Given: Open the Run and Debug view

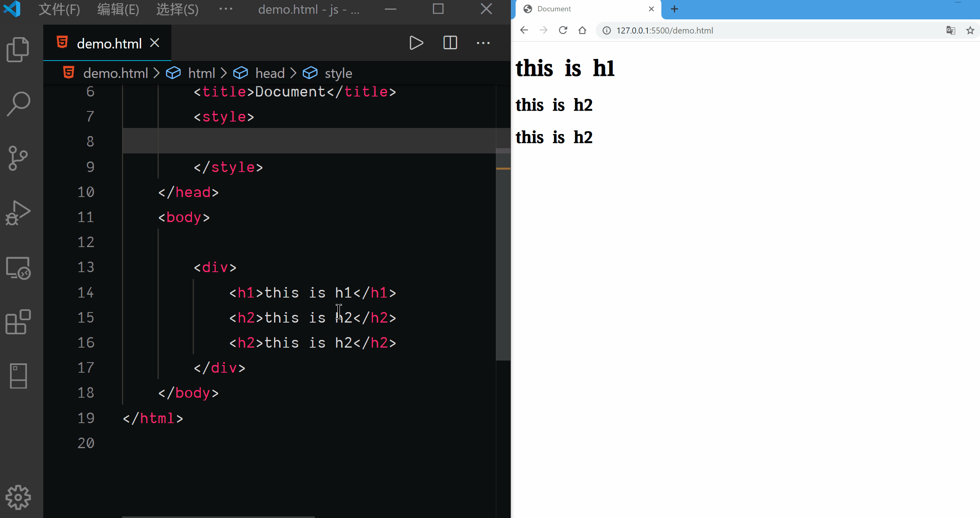Looking at the screenshot, I should (x=18, y=213).
